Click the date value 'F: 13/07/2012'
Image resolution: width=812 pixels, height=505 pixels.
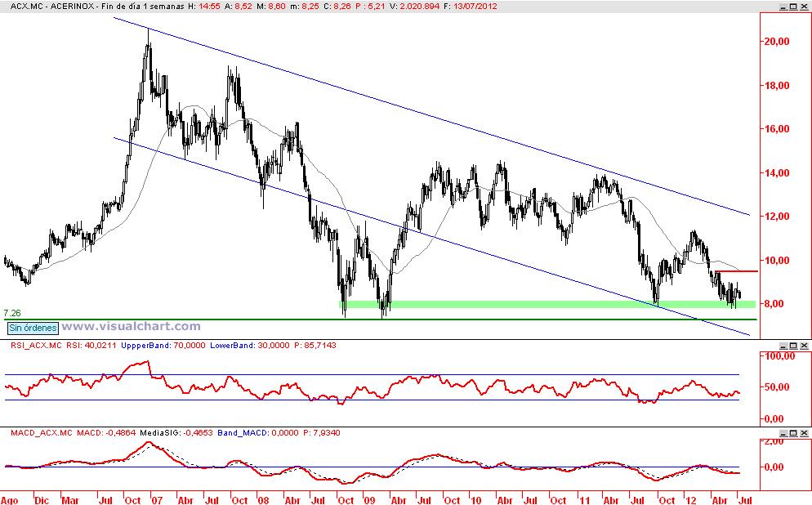point(472,7)
